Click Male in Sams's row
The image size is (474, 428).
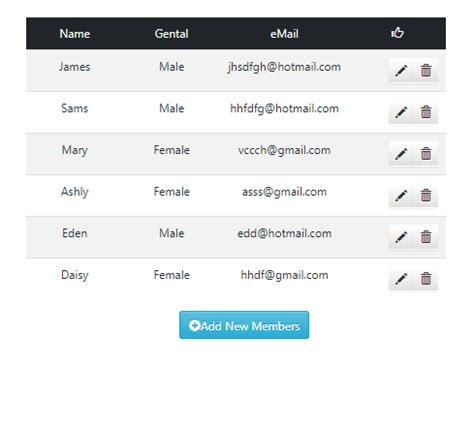coord(171,108)
